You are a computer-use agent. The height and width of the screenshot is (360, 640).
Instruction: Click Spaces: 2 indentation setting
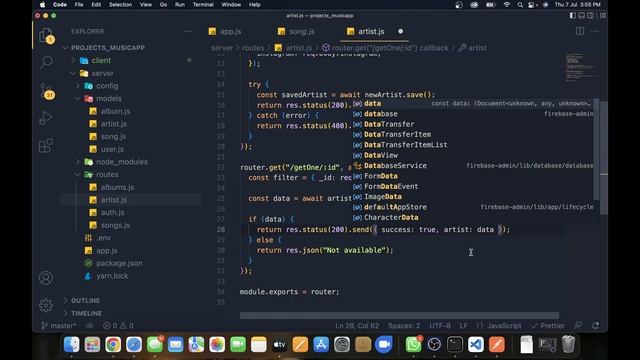pos(404,326)
